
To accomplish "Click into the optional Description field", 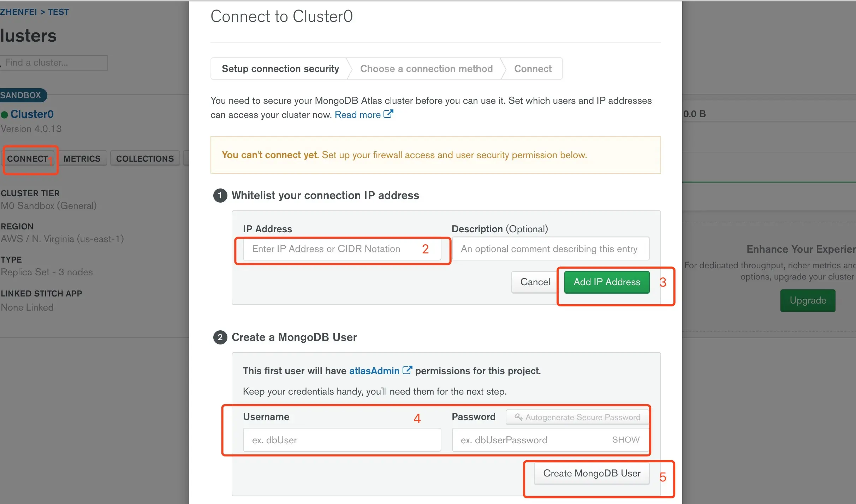I will 550,249.
